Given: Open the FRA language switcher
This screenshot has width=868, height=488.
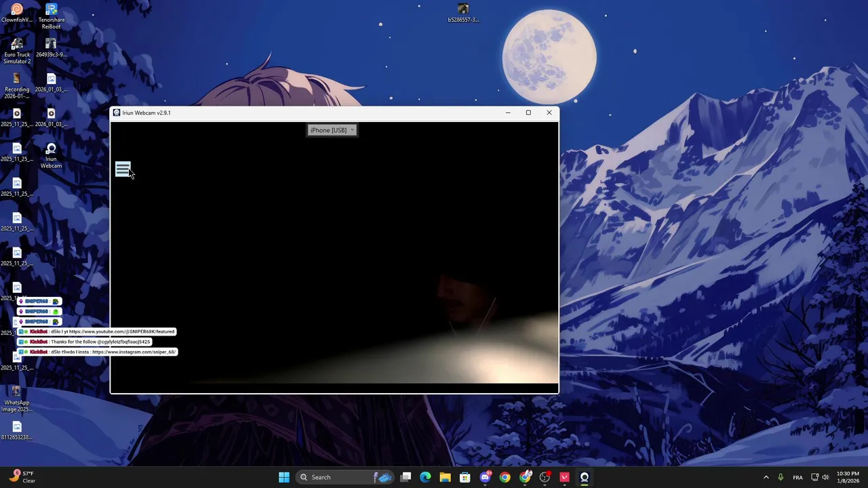Looking at the screenshot, I should (798, 477).
